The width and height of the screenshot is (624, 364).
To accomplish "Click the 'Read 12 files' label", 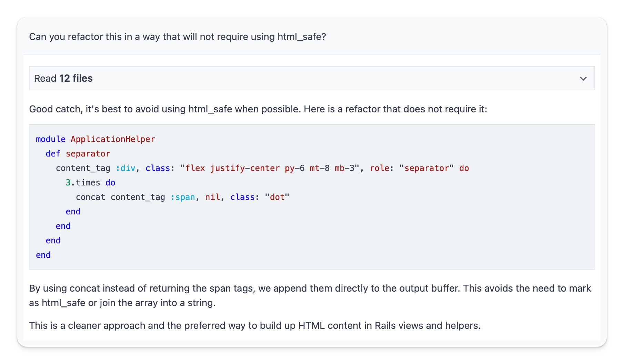I will pos(63,79).
